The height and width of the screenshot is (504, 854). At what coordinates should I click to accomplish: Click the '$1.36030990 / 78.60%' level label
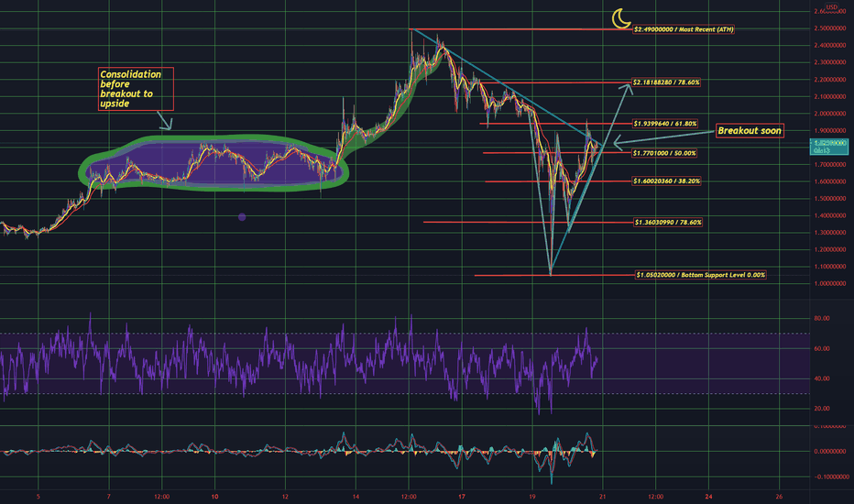[x=668, y=223]
